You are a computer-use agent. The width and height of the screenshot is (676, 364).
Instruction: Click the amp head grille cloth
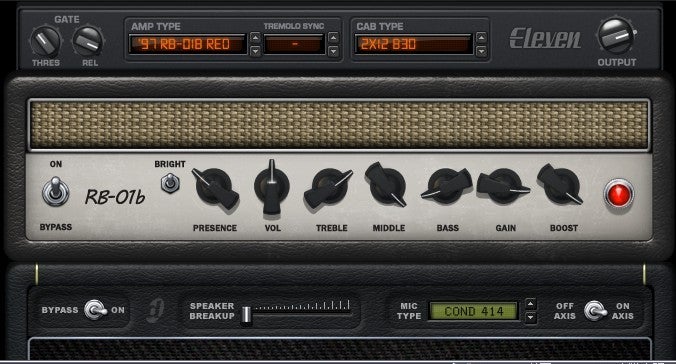point(339,125)
